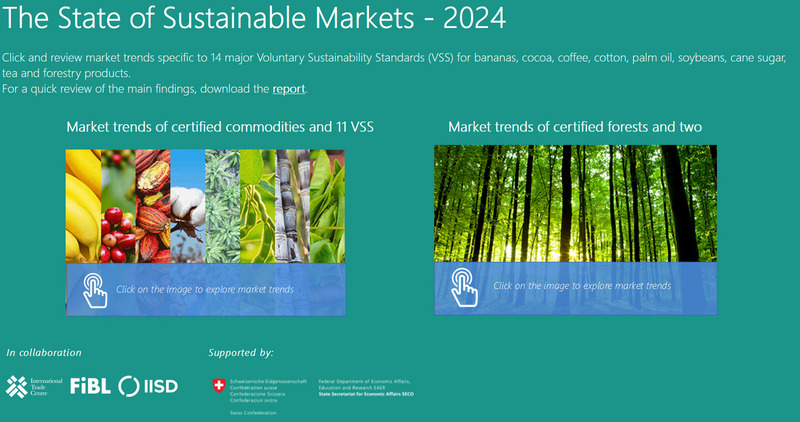Click the 'Supported by:' label
Image resolution: width=800 pixels, height=422 pixels.
pyautogui.click(x=241, y=353)
